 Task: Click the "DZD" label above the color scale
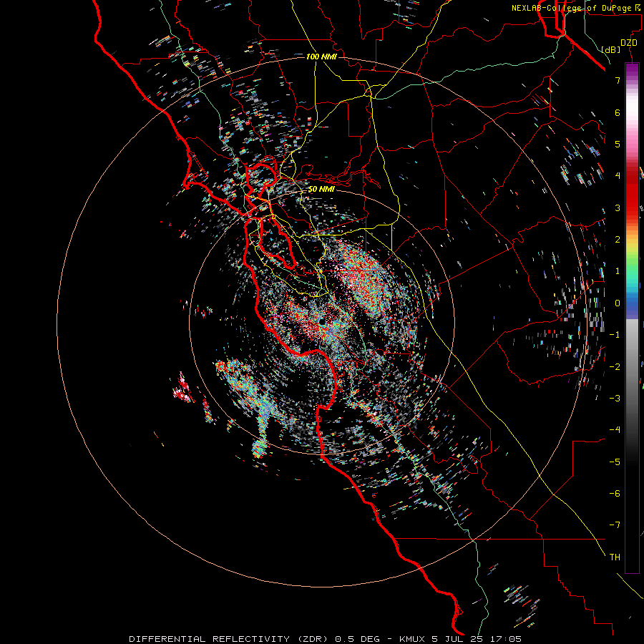629,43
